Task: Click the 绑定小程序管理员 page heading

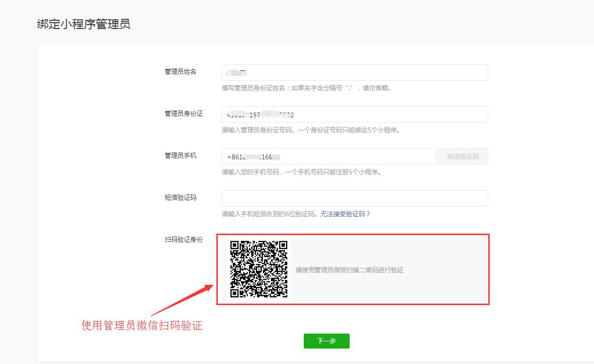Action: point(84,24)
